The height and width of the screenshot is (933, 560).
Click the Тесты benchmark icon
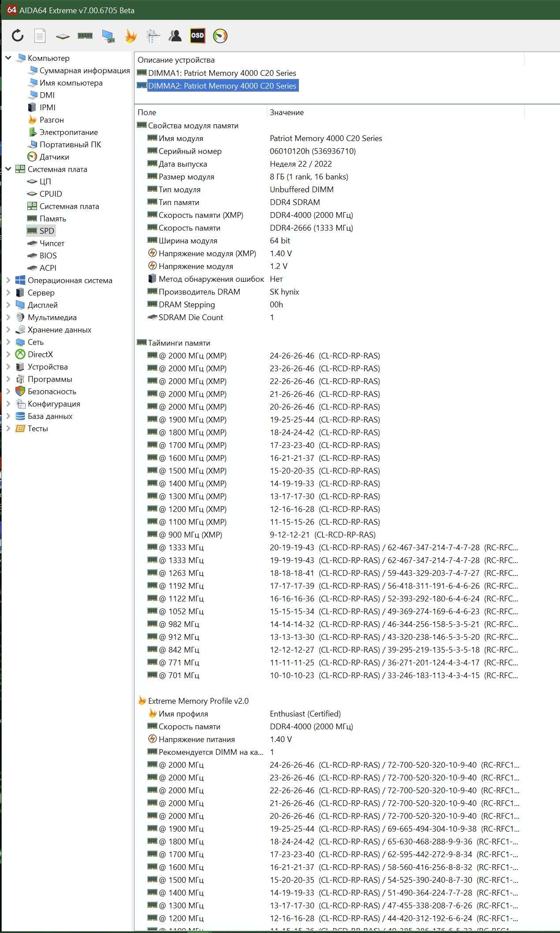[20, 429]
